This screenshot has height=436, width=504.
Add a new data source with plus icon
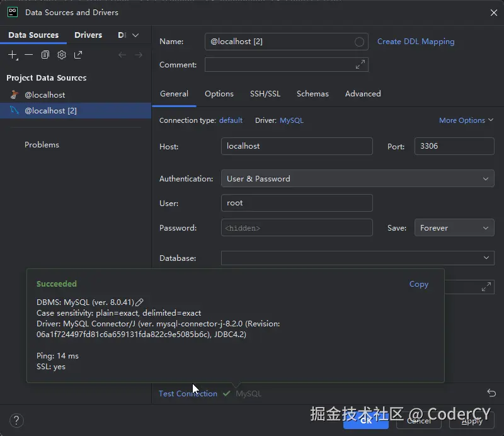tap(13, 55)
